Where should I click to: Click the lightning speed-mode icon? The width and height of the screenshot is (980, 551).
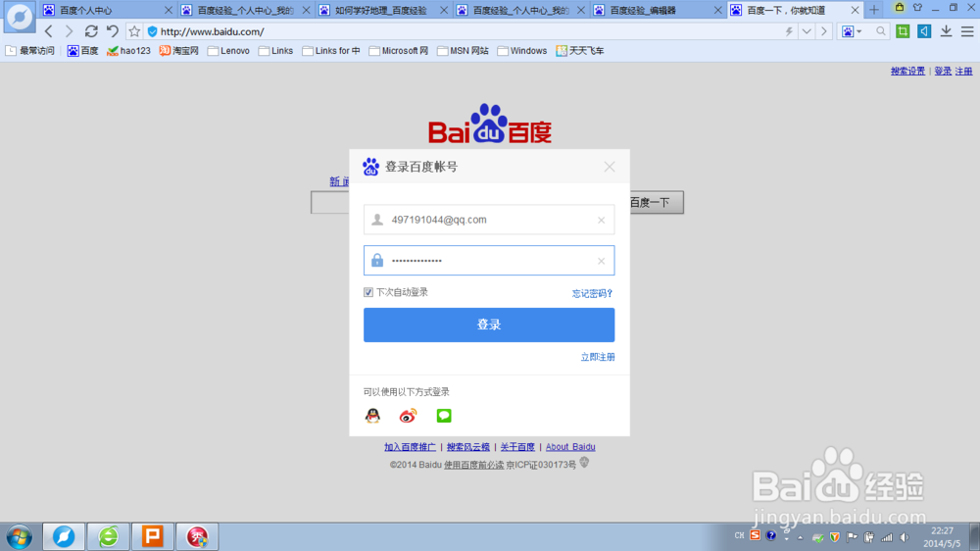[x=789, y=31]
